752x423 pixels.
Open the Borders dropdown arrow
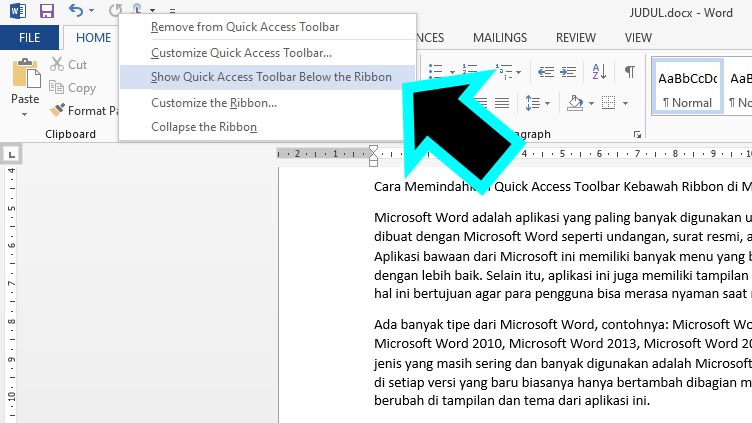[625, 103]
